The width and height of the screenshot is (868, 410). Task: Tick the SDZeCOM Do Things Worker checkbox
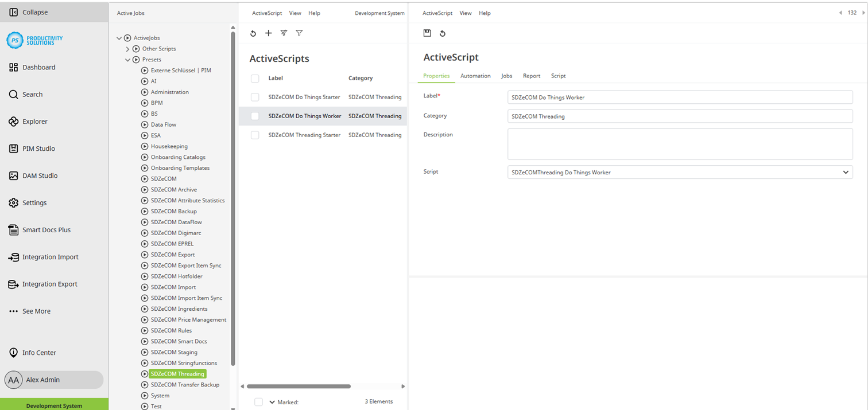(x=255, y=116)
